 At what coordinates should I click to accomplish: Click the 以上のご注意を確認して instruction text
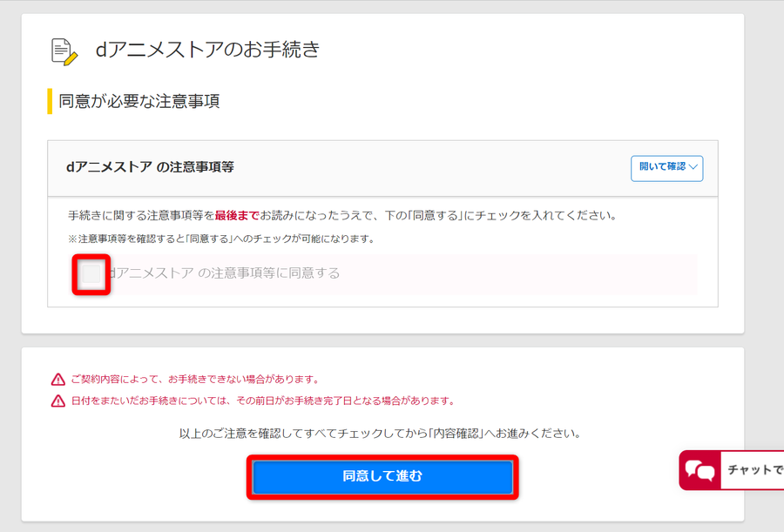pos(380,434)
